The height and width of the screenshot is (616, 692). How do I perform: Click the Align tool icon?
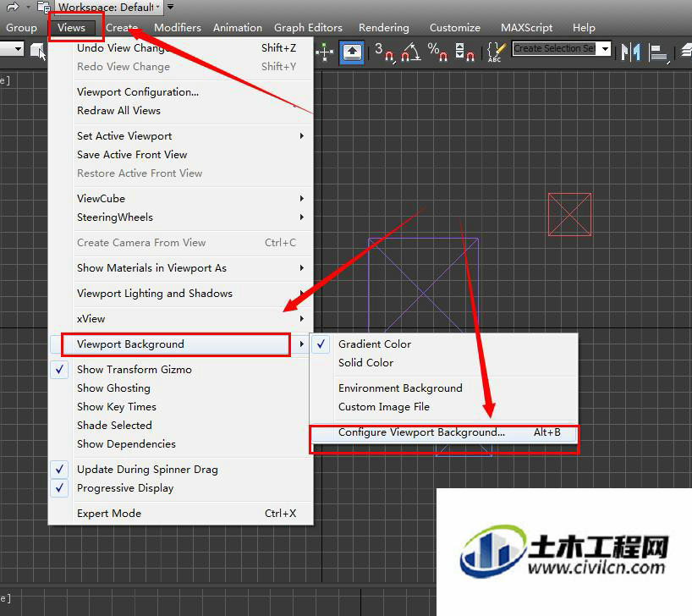(659, 53)
